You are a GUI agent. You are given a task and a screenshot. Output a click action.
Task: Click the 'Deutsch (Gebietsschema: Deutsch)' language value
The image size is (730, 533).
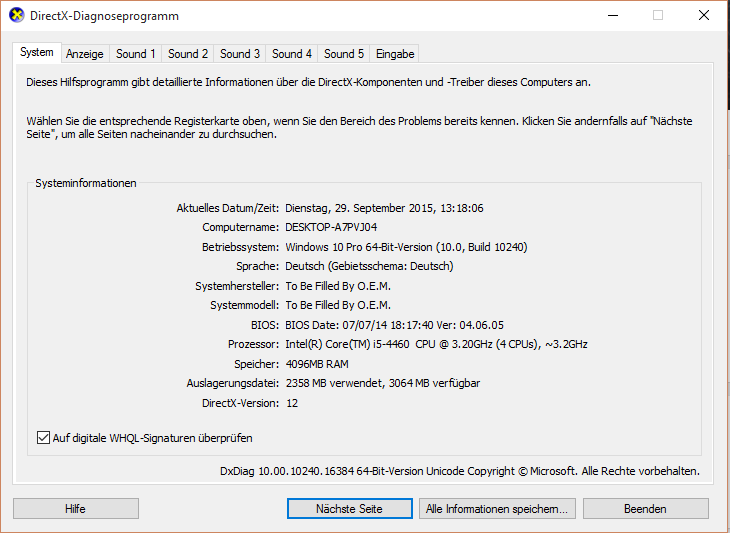coord(369,266)
